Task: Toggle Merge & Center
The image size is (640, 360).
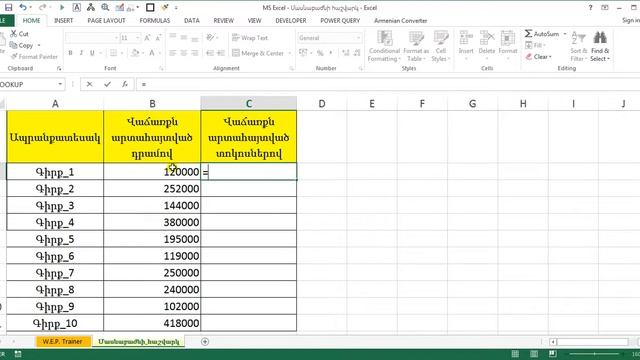Action: (x=258, y=53)
